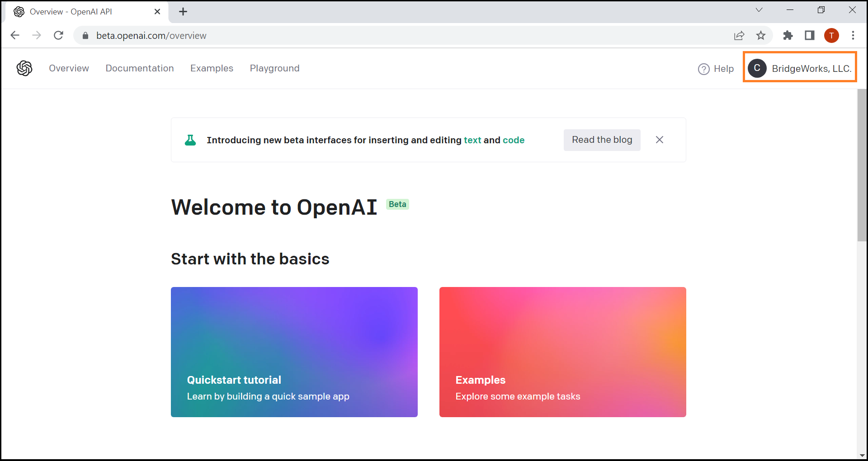Open the Playground nav item
Image resolution: width=868 pixels, height=461 pixels.
tap(274, 68)
